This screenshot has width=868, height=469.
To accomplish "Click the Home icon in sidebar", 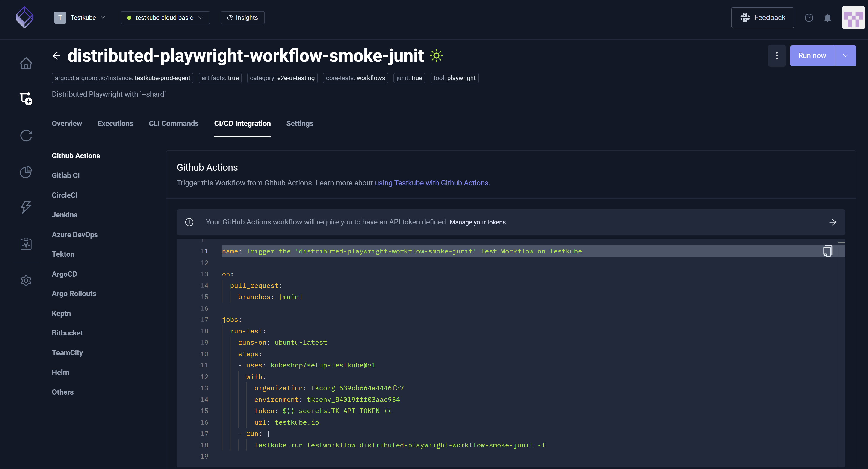I will pos(26,63).
